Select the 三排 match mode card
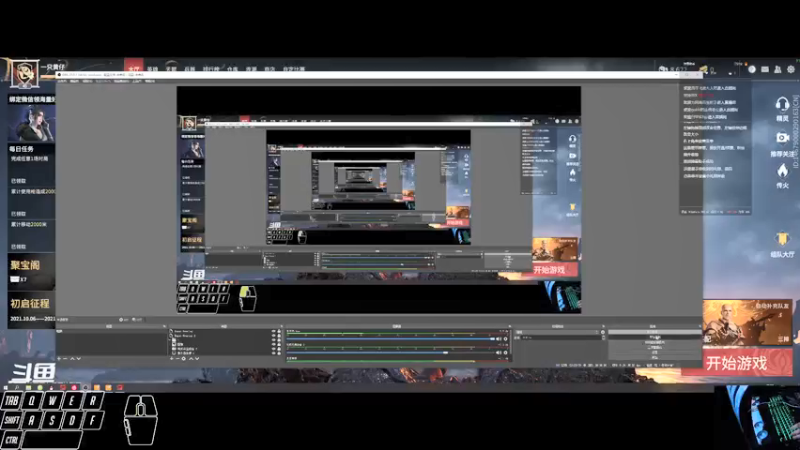800x450 pixels. [x=747, y=322]
